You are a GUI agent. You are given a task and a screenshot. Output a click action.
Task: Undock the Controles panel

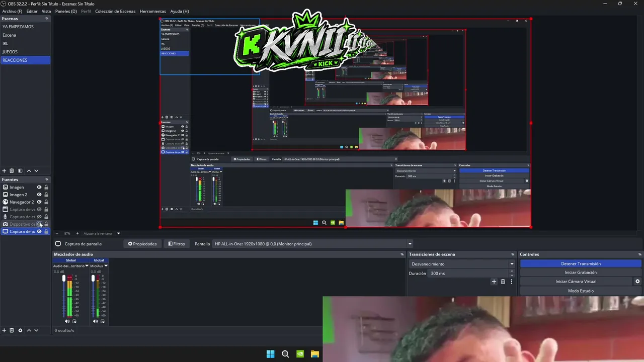coord(640,254)
